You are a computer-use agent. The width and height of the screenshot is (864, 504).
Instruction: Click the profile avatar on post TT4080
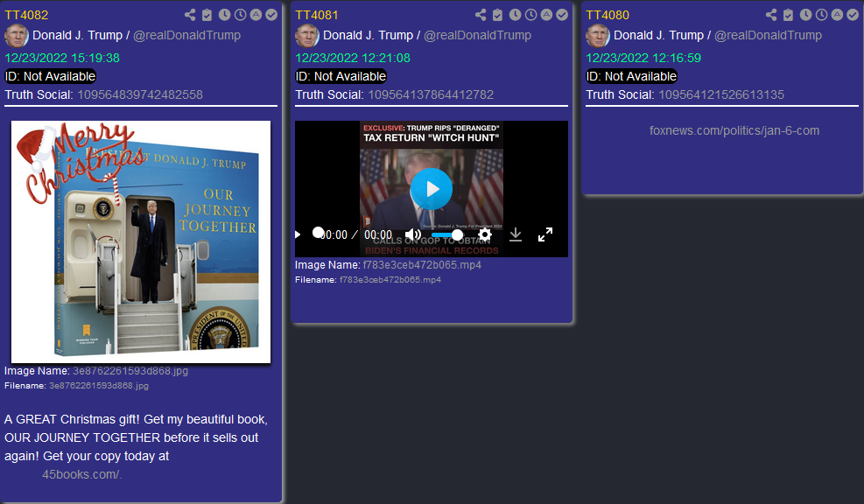[x=598, y=36]
